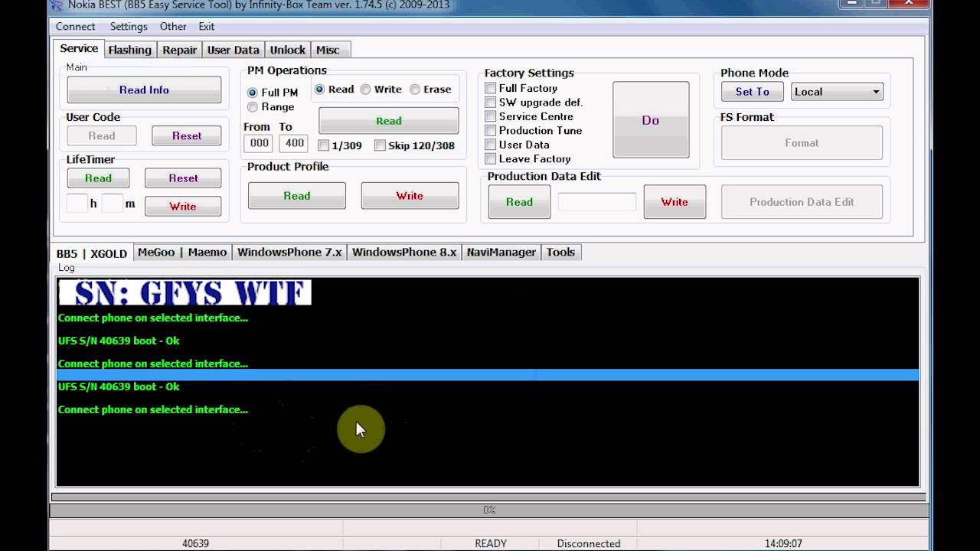The height and width of the screenshot is (551, 980).
Task: Click the highlighted blue log row
Action: [x=488, y=375]
